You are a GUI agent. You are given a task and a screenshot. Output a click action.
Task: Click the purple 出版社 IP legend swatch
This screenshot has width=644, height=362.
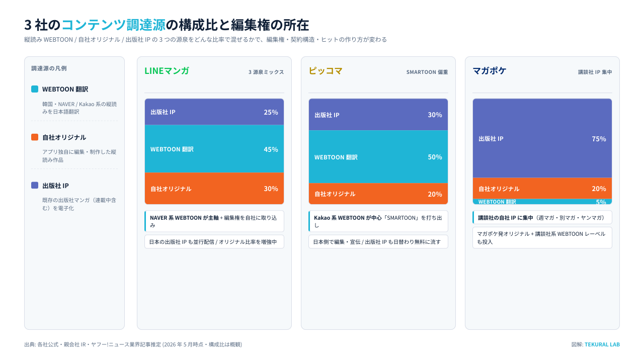35,186
